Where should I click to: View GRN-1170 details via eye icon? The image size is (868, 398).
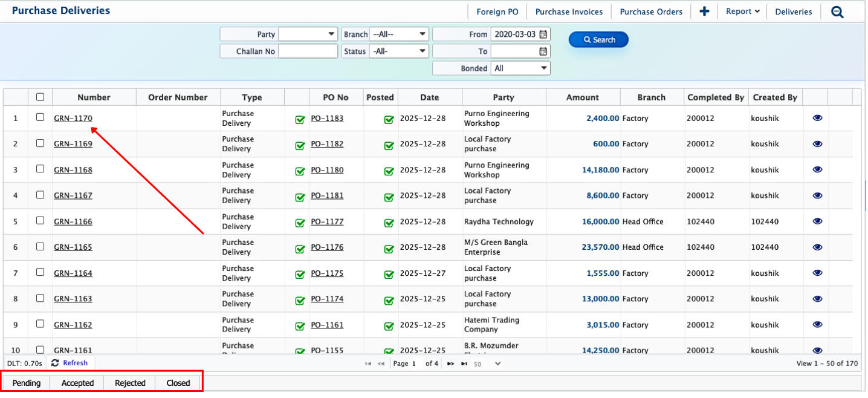coord(817,119)
